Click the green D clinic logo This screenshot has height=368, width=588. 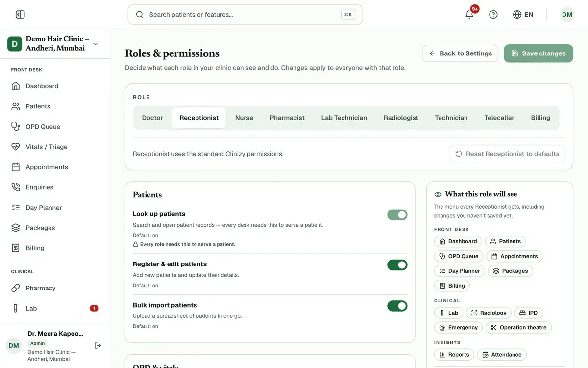[14, 44]
